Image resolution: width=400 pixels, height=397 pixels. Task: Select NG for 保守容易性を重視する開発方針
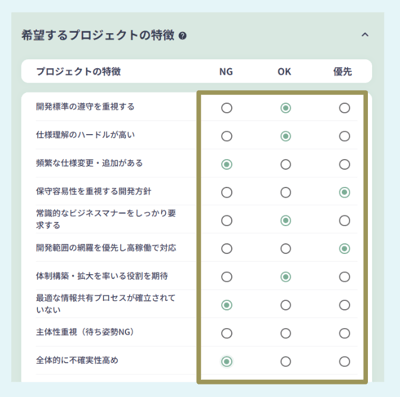227,192
